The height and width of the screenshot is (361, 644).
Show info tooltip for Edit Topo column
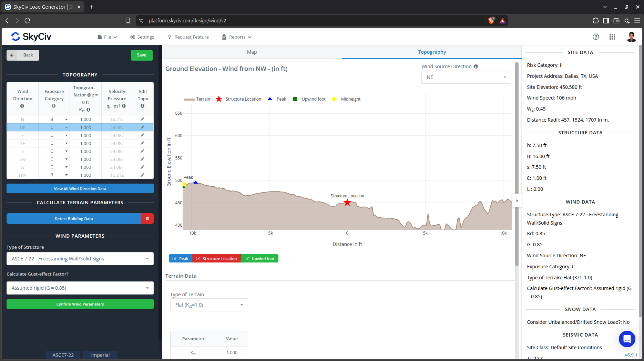(142, 106)
